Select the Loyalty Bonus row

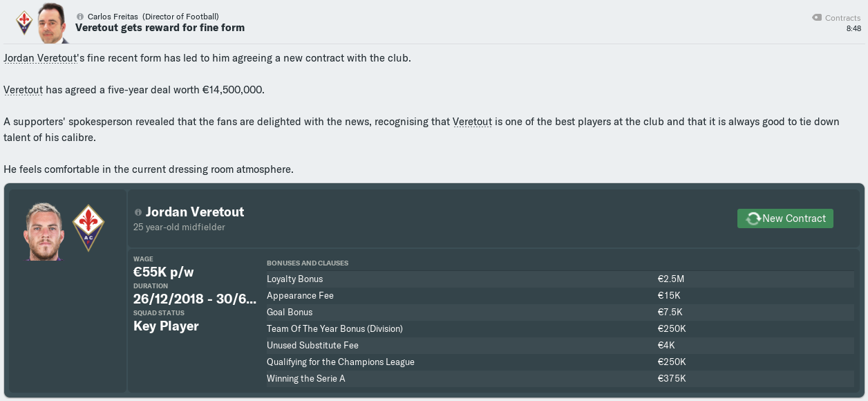point(560,279)
